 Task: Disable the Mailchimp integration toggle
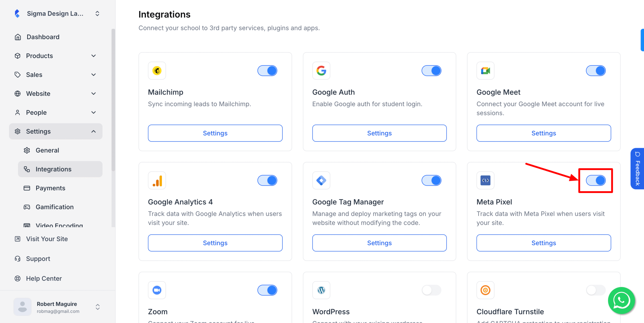click(x=267, y=71)
